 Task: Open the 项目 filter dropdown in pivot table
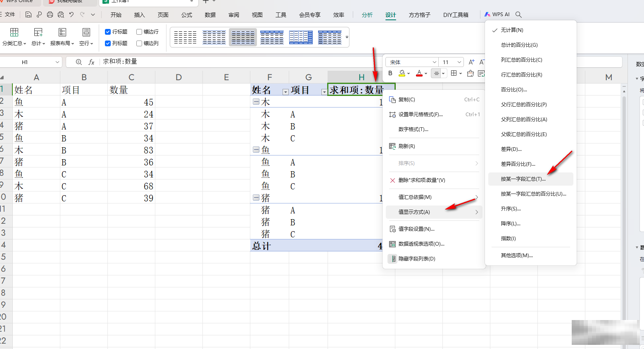pos(324,92)
